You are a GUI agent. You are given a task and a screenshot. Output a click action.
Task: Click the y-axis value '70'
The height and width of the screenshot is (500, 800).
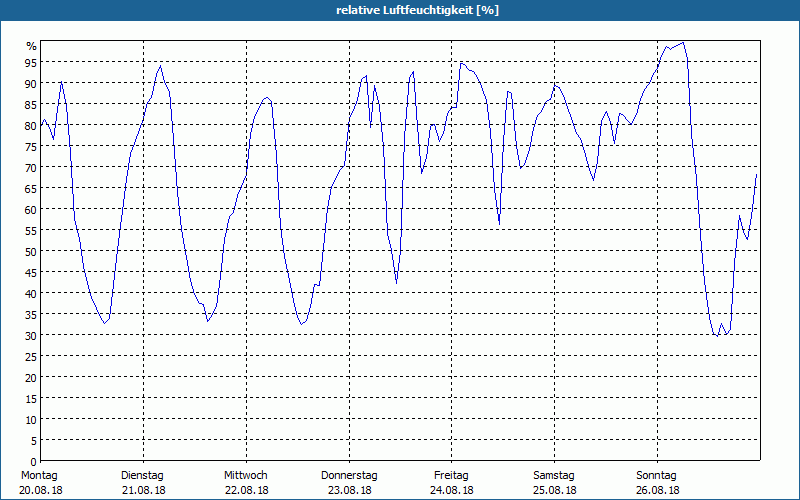point(31,168)
